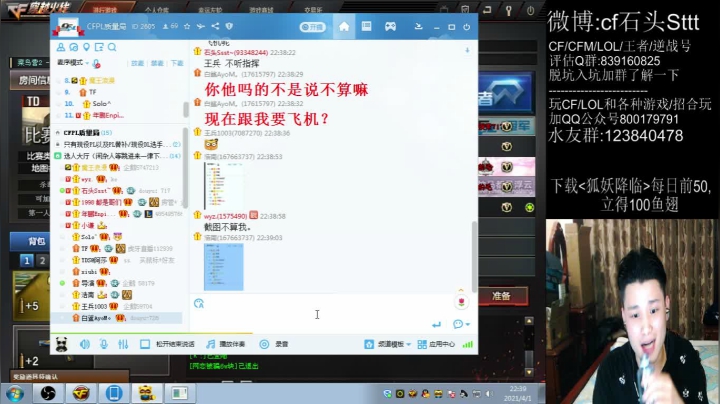Click the 准备 ready button in CrossFire

click(501, 296)
